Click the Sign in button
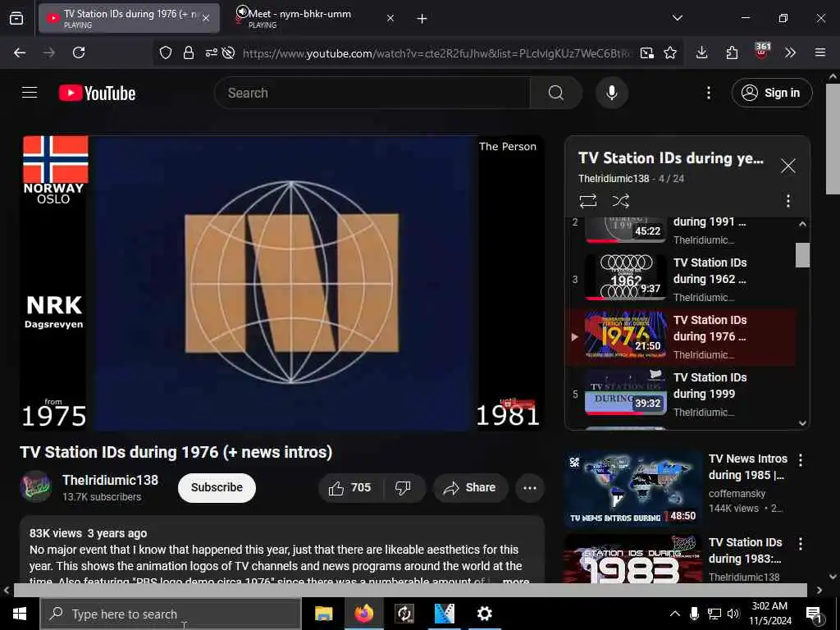 point(772,93)
